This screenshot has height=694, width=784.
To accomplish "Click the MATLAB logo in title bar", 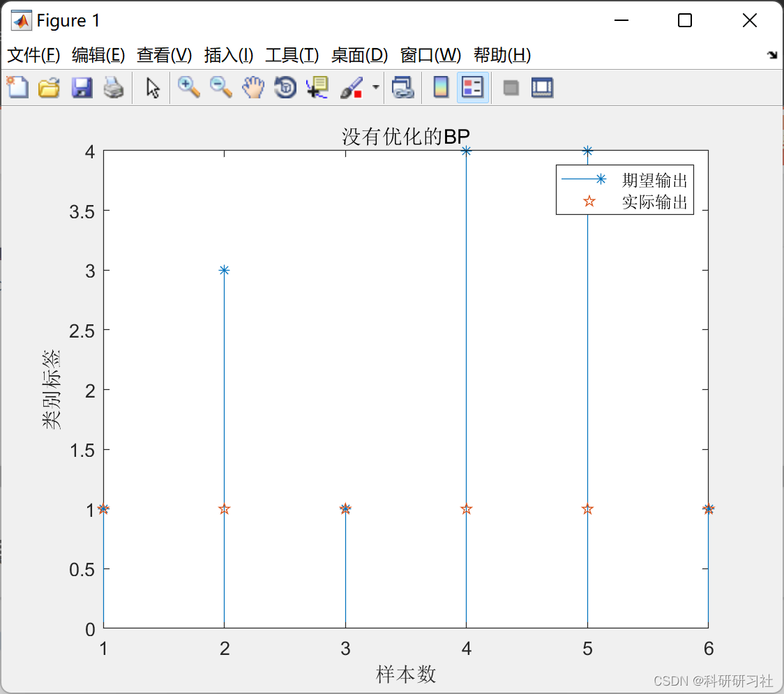I will point(22,20).
